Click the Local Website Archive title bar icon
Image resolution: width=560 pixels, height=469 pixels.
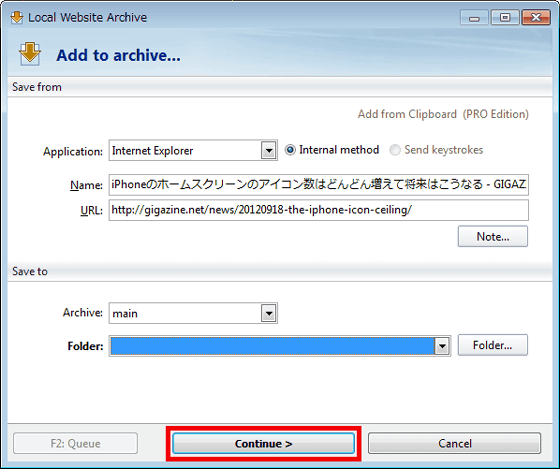point(16,17)
